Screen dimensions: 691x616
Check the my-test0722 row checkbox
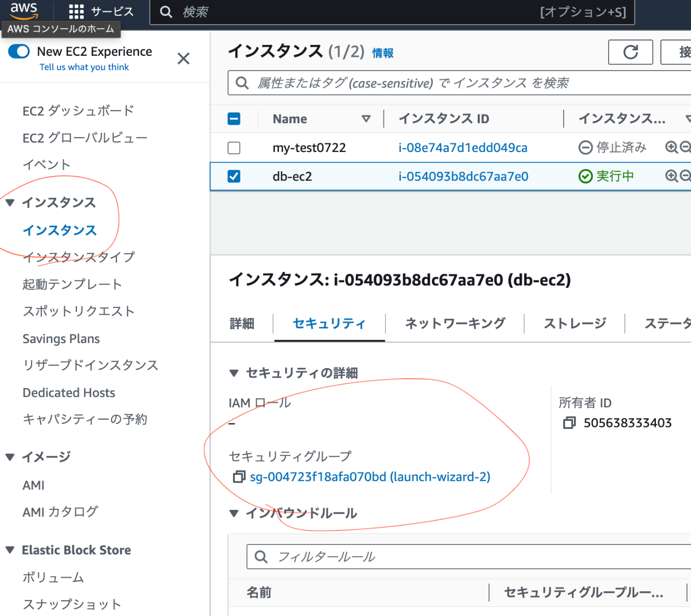[234, 148]
